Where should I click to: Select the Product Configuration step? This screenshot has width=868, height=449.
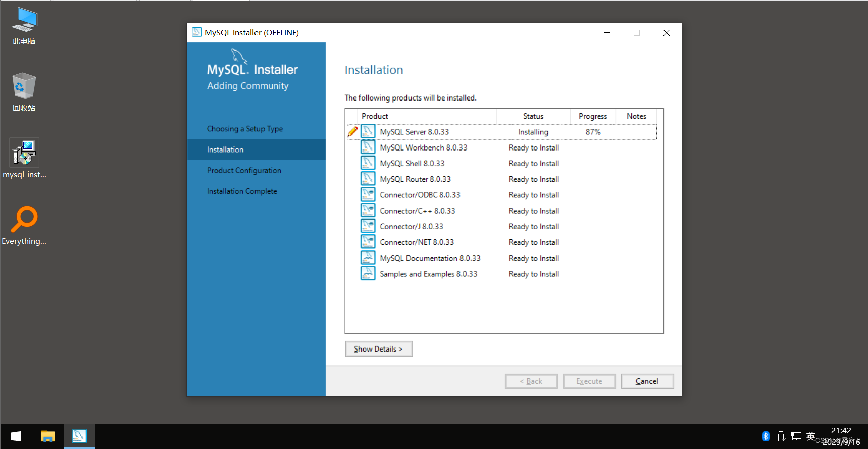coord(244,170)
